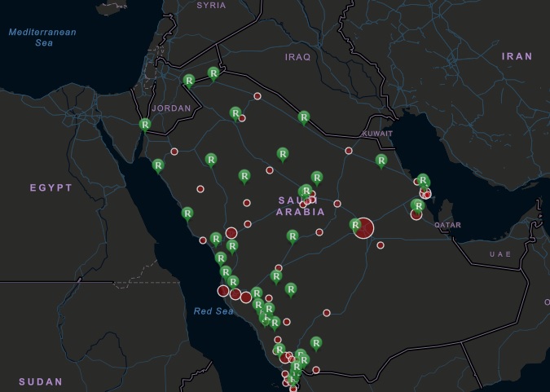Click the UAE country label
This screenshot has height=392, width=550.
tap(499, 254)
